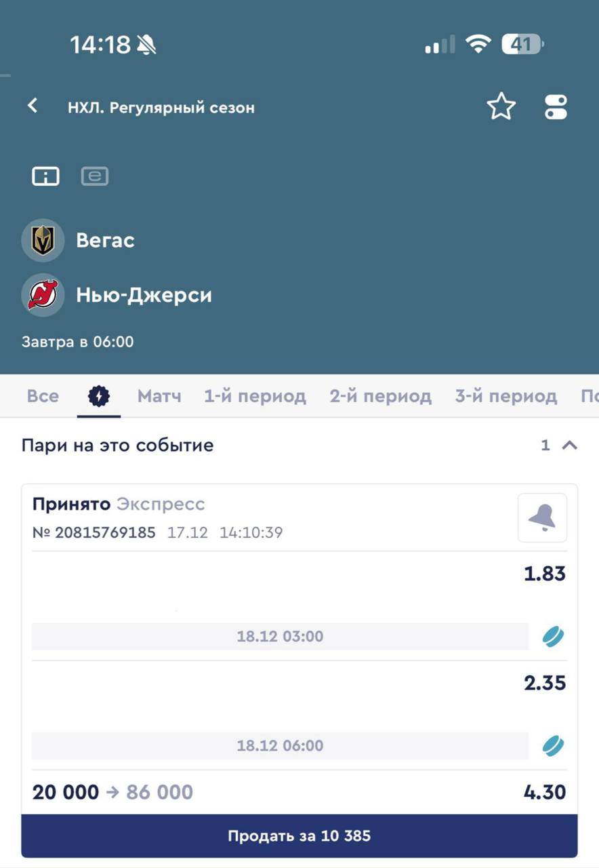599x868 pixels.
Task: Collapse the Пари на это событие section
Action: coord(570,446)
